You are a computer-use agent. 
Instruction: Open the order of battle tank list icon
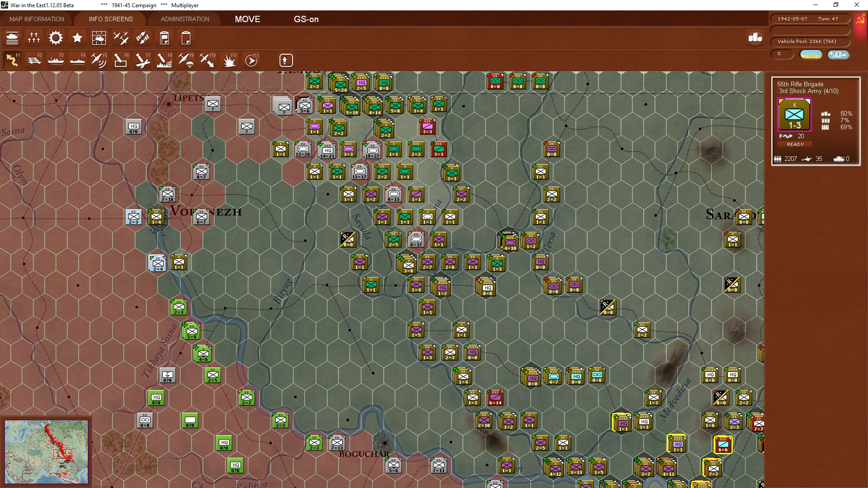click(x=12, y=38)
